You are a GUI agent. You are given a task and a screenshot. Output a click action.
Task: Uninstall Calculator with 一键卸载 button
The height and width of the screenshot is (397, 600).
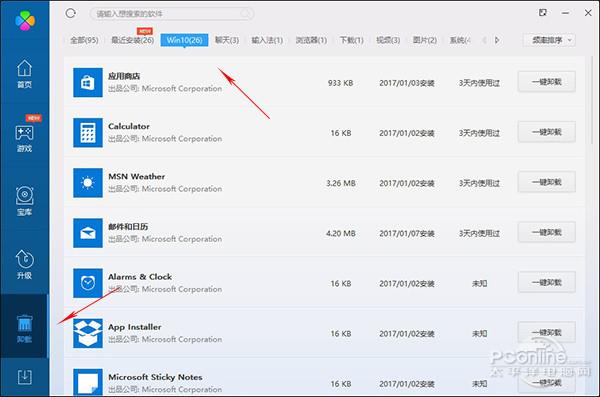[546, 132]
